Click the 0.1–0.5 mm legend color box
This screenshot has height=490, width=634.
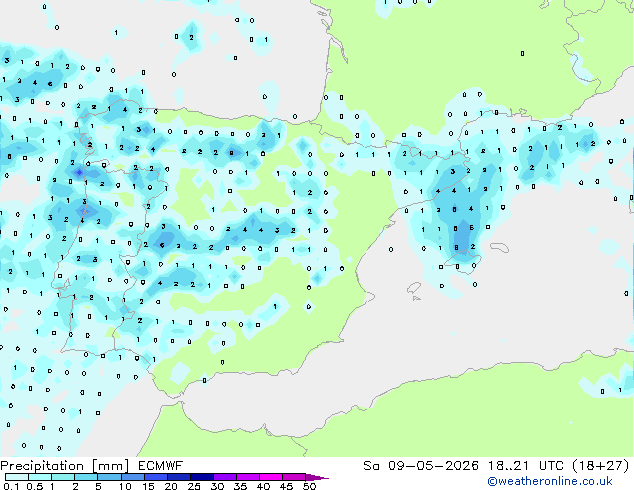[17, 477]
